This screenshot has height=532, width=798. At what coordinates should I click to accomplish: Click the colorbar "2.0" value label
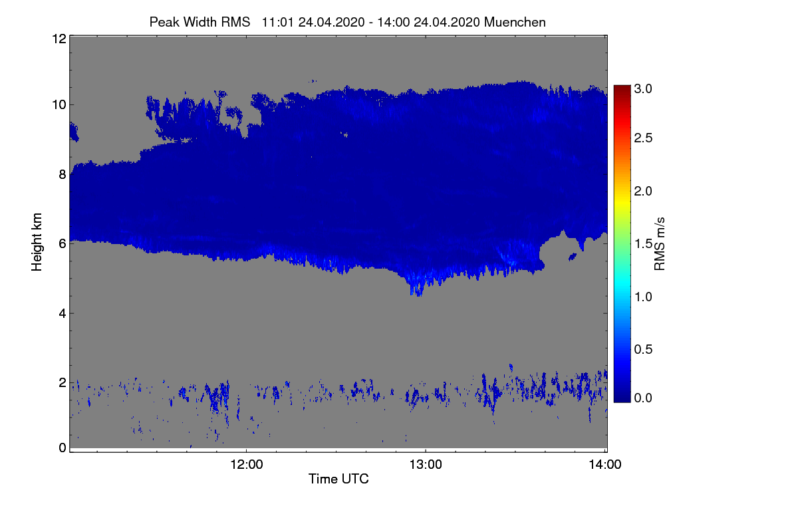(x=642, y=192)
